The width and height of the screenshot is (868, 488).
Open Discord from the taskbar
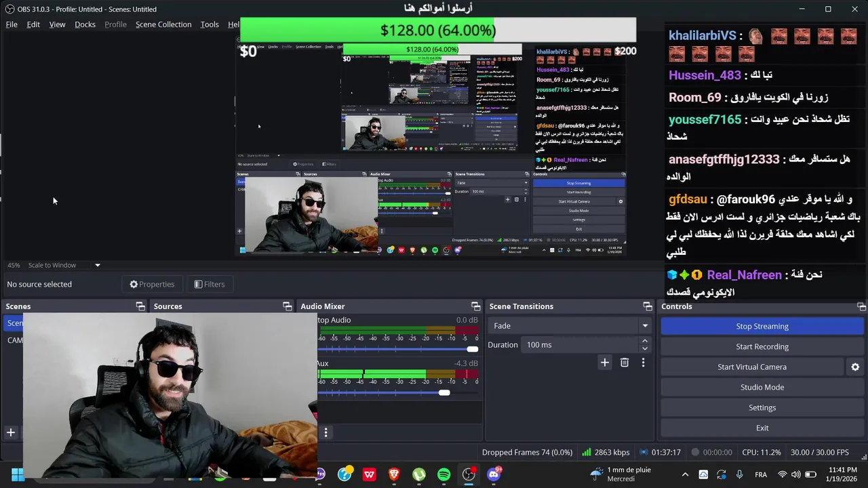pyautogui.click(x=494, y=474)
